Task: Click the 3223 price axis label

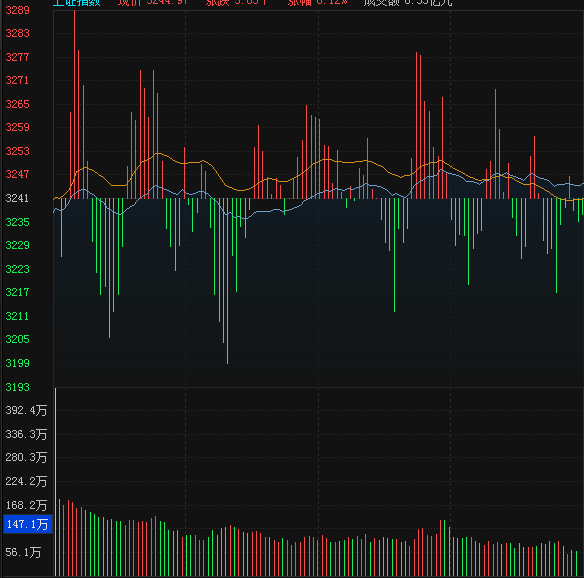Action: click(18, 269)
